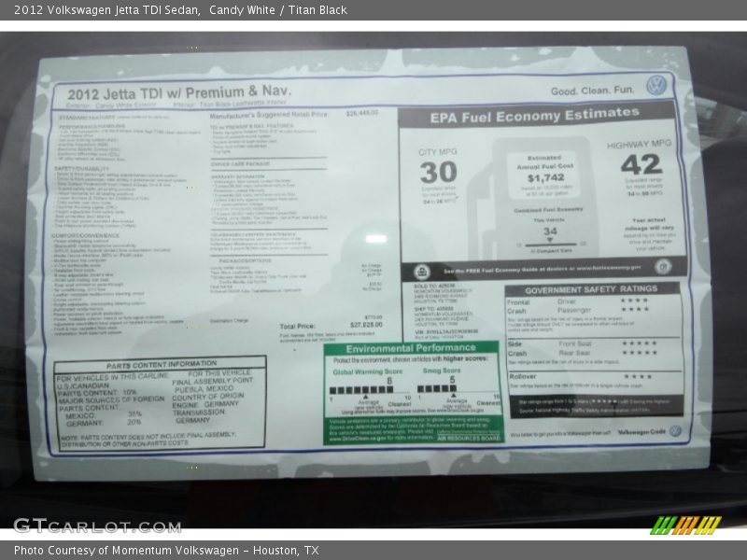Click the DOT seal right of the fuel guide bar
The width and height of the screenshot is (747, 560).
pos(663,267)
